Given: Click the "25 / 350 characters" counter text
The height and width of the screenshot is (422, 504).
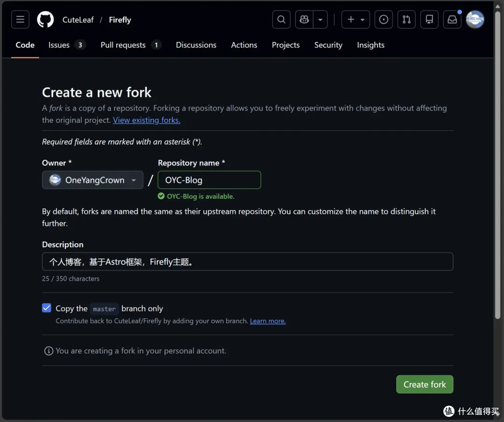Looking at the screenshot, I should tap(71, 278).
